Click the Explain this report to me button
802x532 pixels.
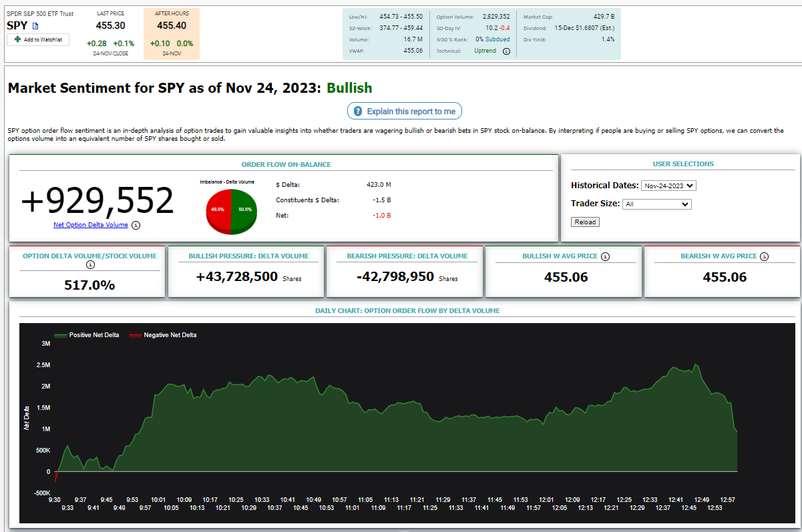[x=404, y=111]
